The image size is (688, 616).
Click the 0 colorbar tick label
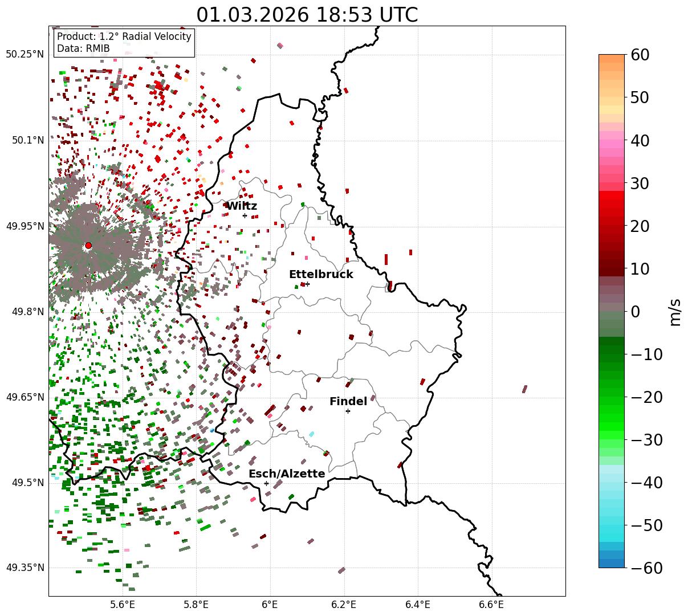636,311
